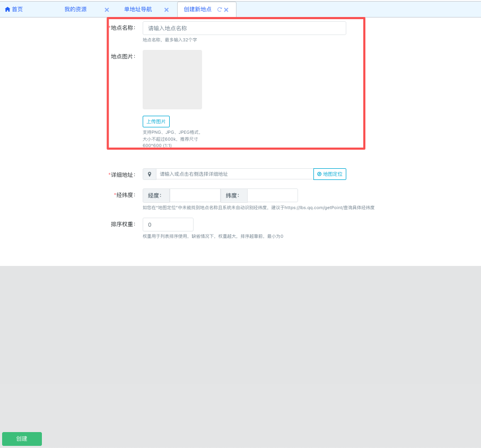Viewport: 481px width, 448px height.
Task: Switch to the 我的资源 tab
Action: click(x=75, y=10)
